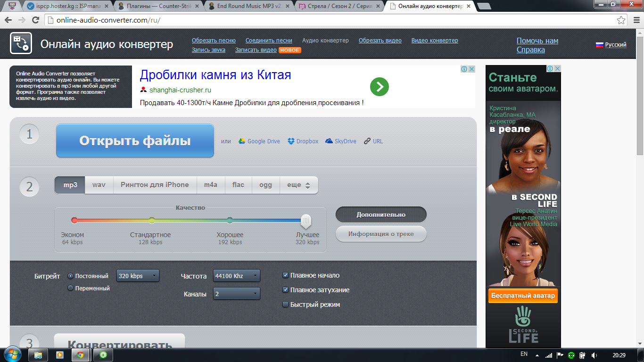Open the 44100 Khz frequency dropdown

coord(237,276)
